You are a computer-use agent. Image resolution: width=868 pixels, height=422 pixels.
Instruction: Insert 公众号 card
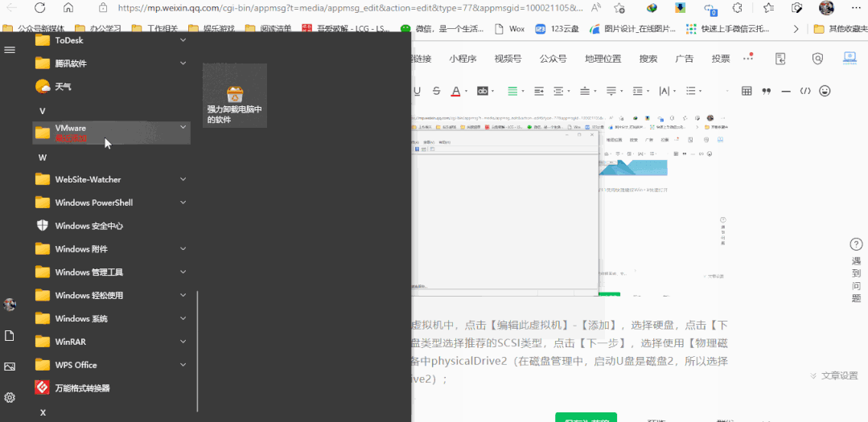[553, 59]
